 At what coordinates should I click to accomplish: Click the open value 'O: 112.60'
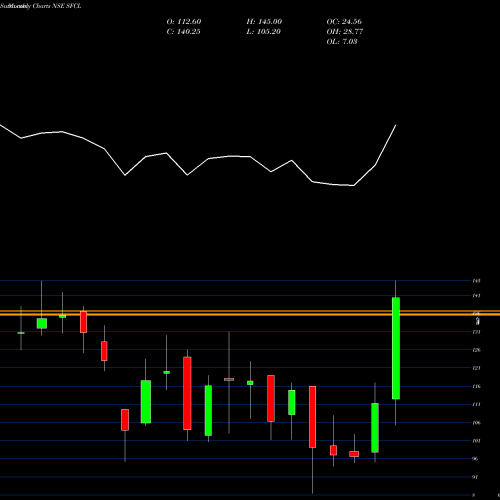point(184,22)
